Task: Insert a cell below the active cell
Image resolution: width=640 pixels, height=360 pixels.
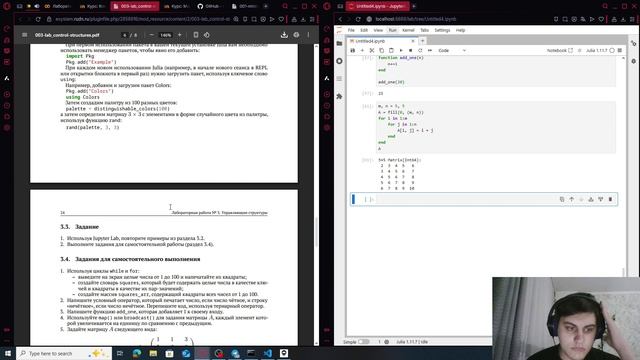Action: pos(601,199)
